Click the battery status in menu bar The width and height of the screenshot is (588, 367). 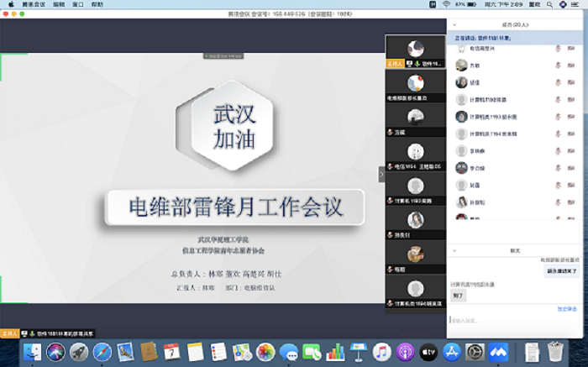click(x=466, y=4)
